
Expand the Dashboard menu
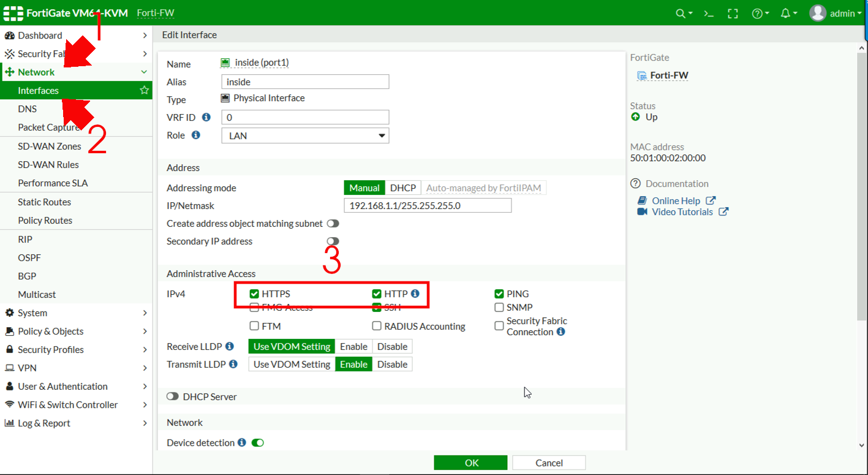76,36
